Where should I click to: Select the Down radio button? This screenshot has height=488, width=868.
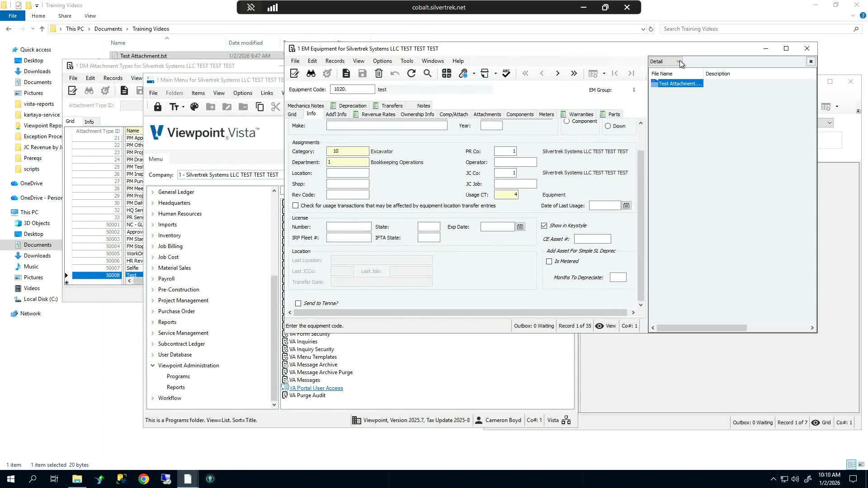pos(608,126)
